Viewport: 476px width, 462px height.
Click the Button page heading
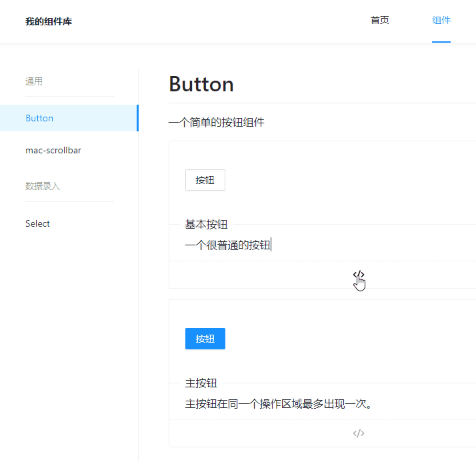click(201, 84)
